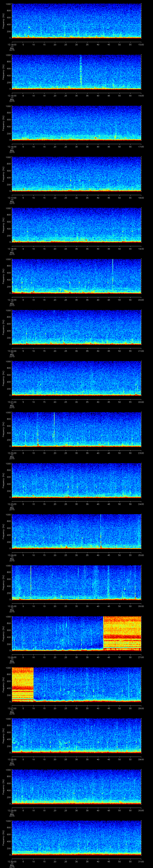Click the "Frequency (Hz)" axis label of the 12:14:00 panel
Viewport: 153px width, 868px height.
pos(3,21)
